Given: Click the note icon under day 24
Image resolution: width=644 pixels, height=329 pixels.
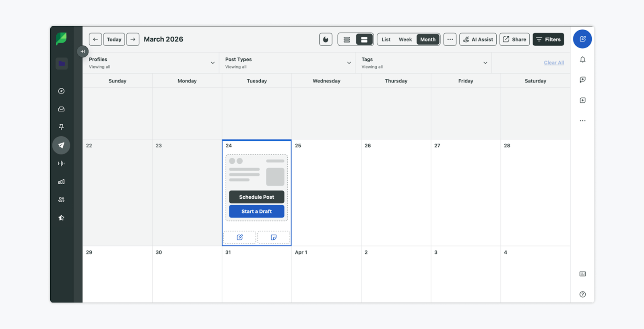Looking at the screenshot, I should (x=274, y=237).
